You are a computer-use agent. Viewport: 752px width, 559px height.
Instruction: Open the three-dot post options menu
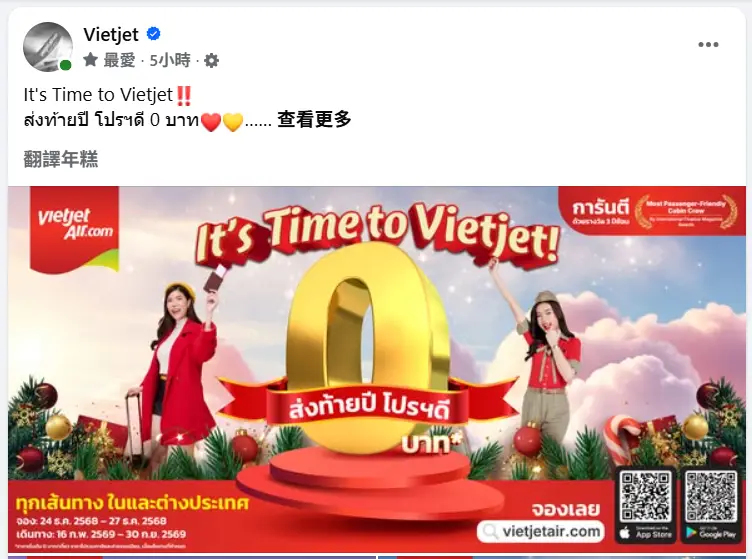tap(708, 45)
